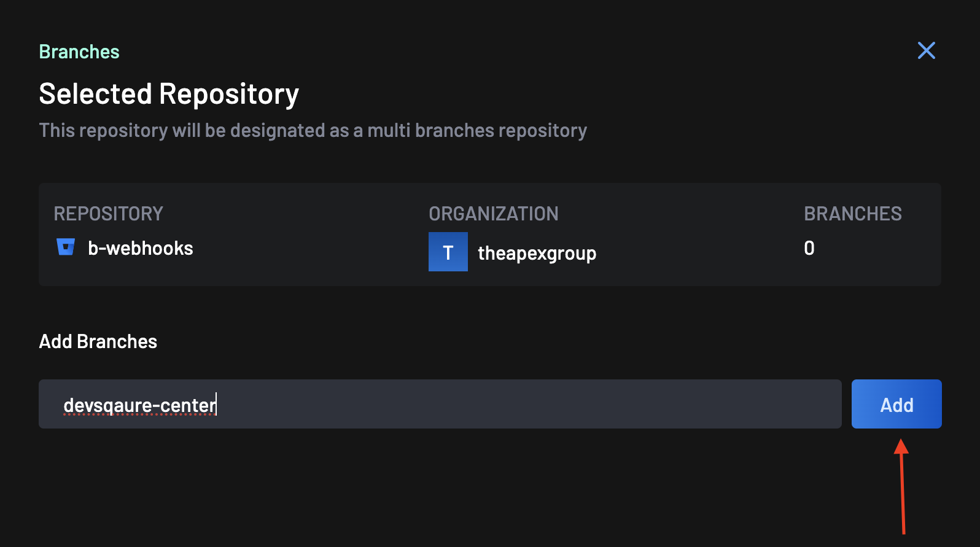Click the Add Branches section label
This screenshot has height=547, width=980.
pyautogui.click(x=98, y=341)
